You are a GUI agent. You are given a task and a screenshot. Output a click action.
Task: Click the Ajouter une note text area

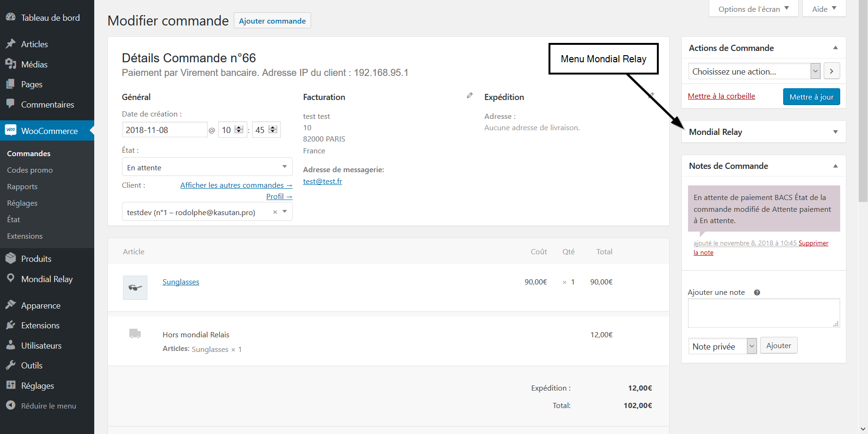click(763, 313)
